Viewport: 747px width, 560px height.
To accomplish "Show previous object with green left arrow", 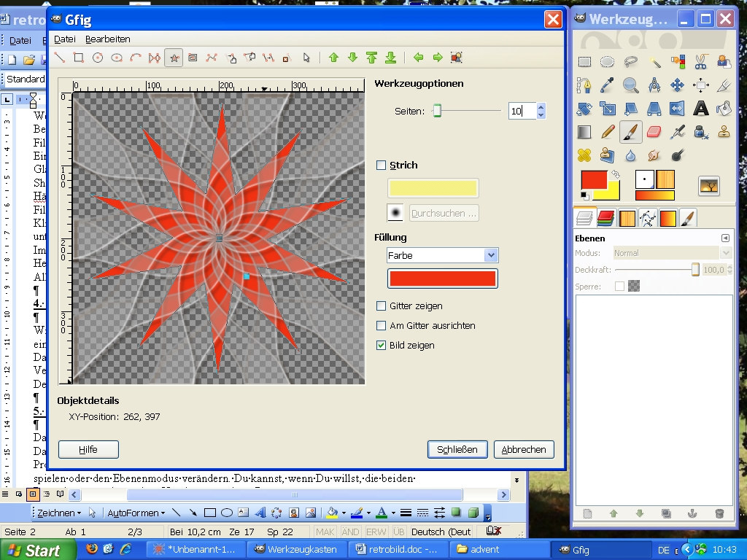I will point(418,58).
